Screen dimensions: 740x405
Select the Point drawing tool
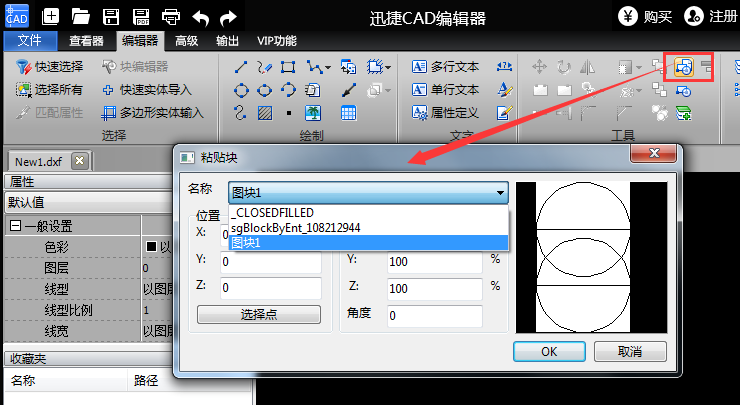pyautogui.click(x=289, y=113)
